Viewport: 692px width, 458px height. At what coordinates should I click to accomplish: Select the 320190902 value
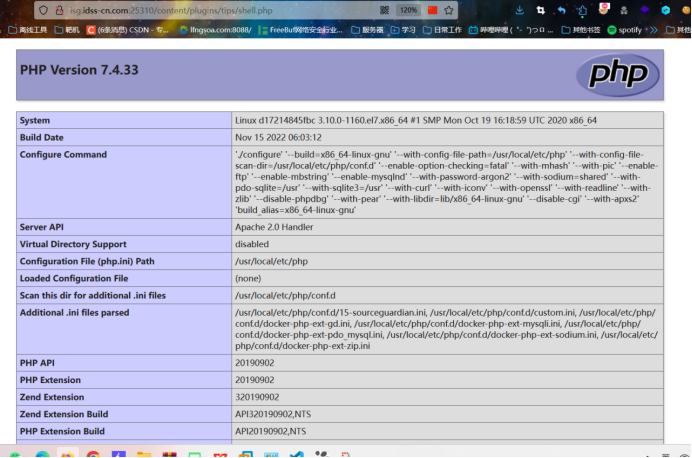pos(257,397)
